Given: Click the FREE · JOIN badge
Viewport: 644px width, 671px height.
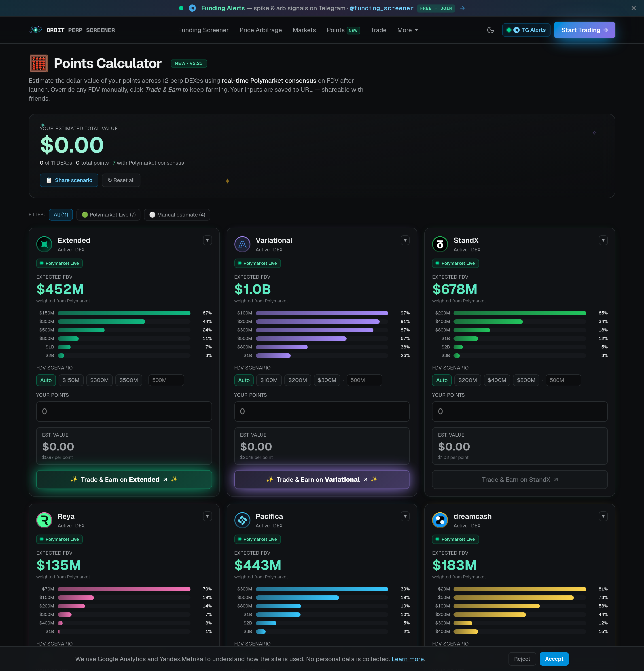Looking at the screenshot, I should (436, 8).
